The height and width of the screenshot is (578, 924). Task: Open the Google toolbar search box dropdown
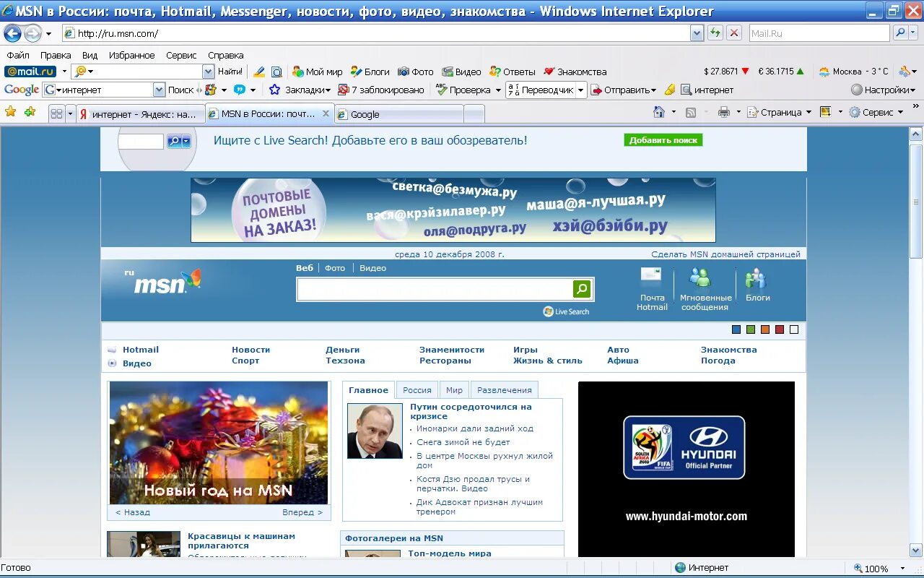point(160,90)
